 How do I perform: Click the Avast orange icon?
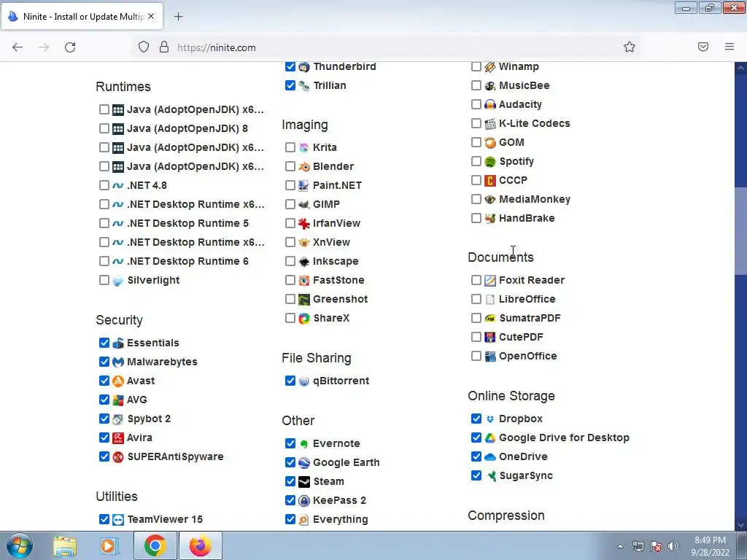118,381
